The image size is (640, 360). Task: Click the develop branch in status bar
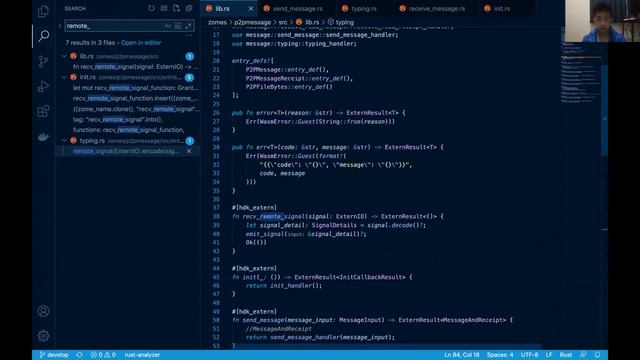coord(53,355)
